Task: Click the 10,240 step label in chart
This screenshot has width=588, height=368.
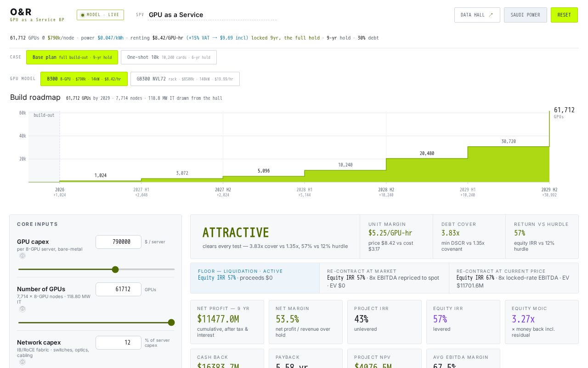Action: point(345,165)
